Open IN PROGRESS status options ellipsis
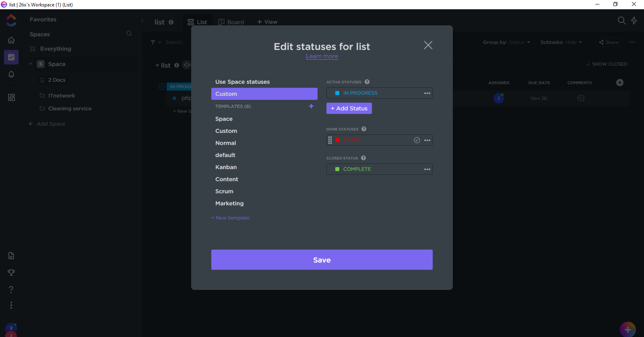This screenshot has width=644, height=337. [427, 93]
